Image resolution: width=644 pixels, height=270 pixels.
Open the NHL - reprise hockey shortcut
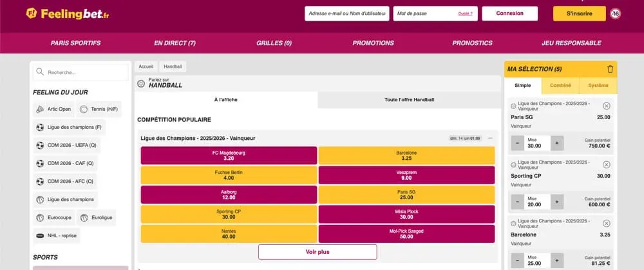(x=57, y=236)
